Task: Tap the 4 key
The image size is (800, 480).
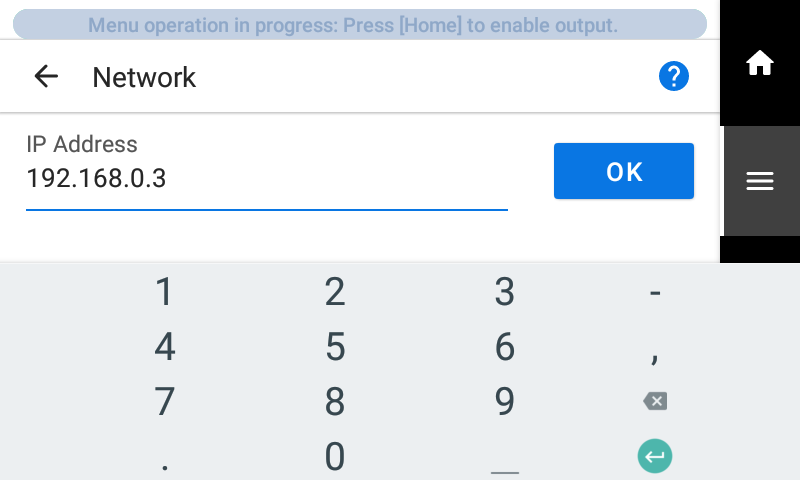Action: (165, 348)
